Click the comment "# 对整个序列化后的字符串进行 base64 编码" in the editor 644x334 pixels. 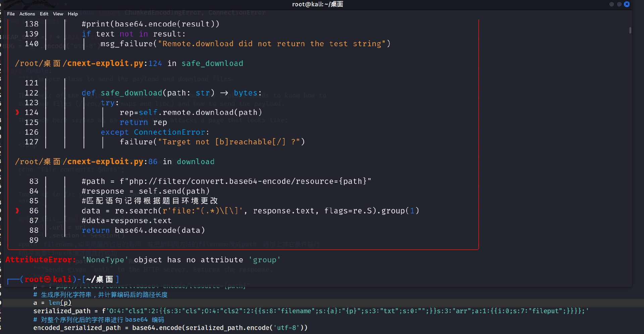click(x=99, y=320)
